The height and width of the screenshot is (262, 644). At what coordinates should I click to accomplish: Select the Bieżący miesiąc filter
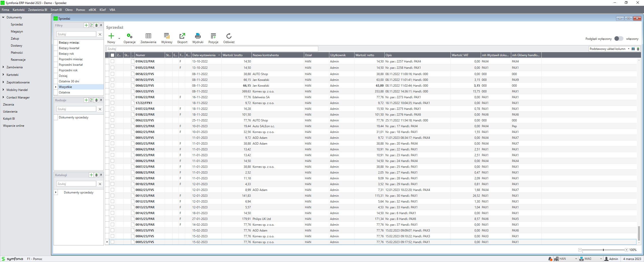click(x=69, y=43)
